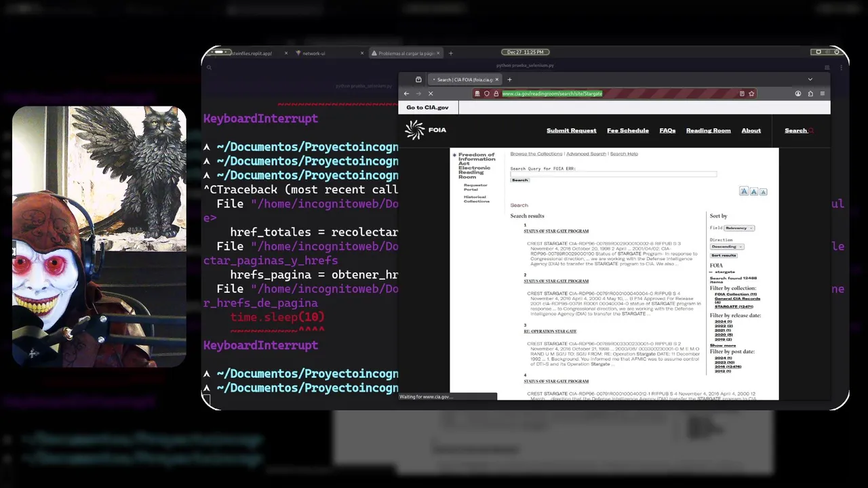Open About in FOIA navigation
This screenshot has width=868, height=488.
751,131
